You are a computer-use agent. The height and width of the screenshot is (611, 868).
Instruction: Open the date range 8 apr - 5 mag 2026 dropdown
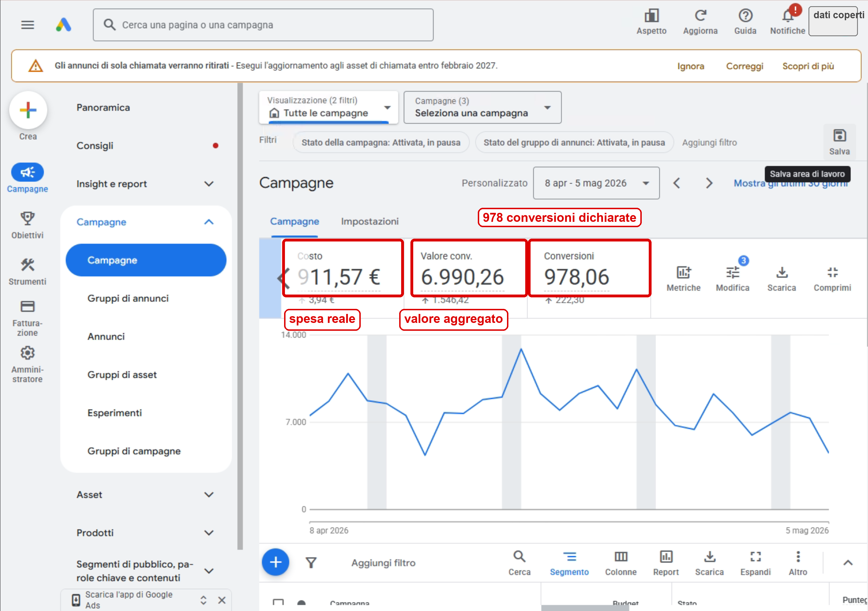pyautogui.click(x=596, y=183)
